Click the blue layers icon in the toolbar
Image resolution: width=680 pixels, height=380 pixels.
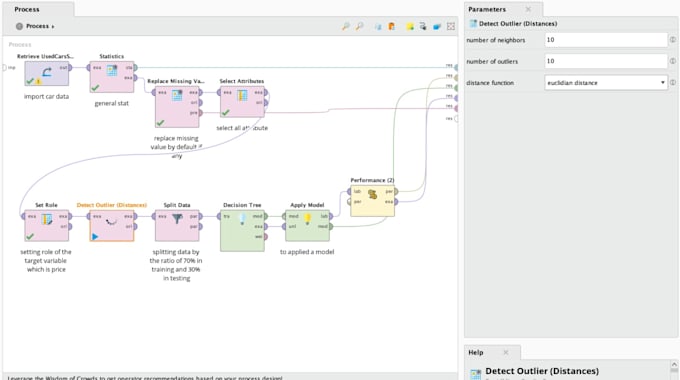click(437, 26)
